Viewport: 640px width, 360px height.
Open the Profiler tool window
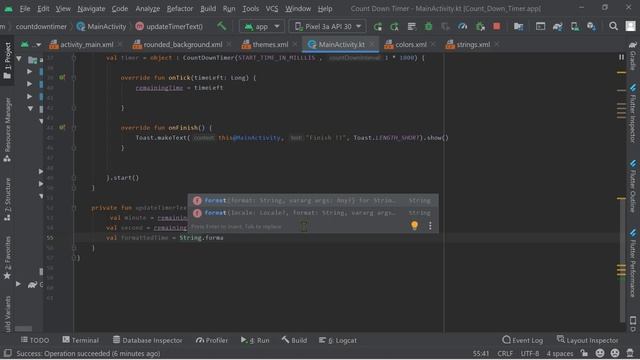211,340
